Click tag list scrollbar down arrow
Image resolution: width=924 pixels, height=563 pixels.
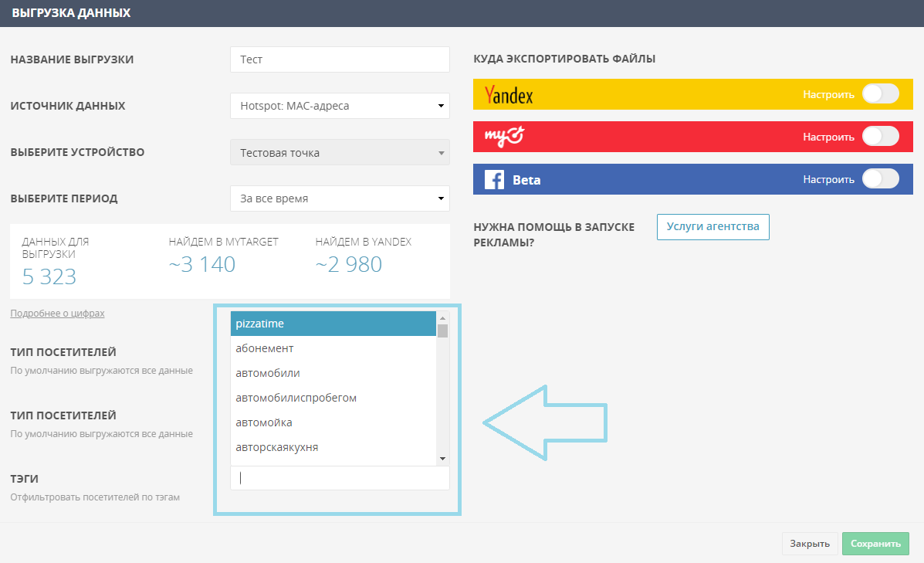click(x=442, y=459)
